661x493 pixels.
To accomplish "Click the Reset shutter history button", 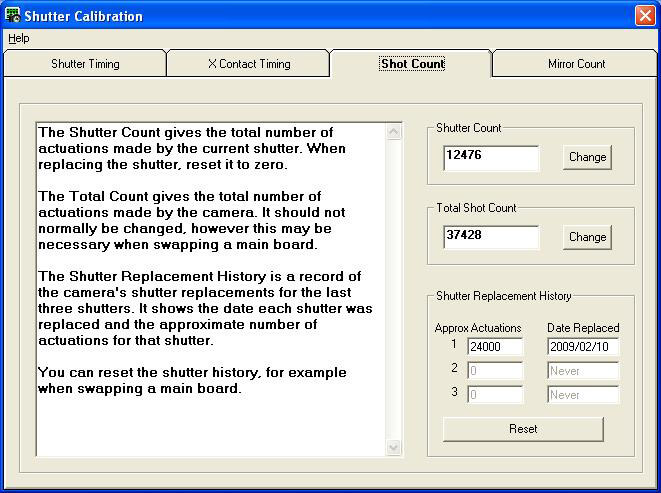I will coord(523,429).
